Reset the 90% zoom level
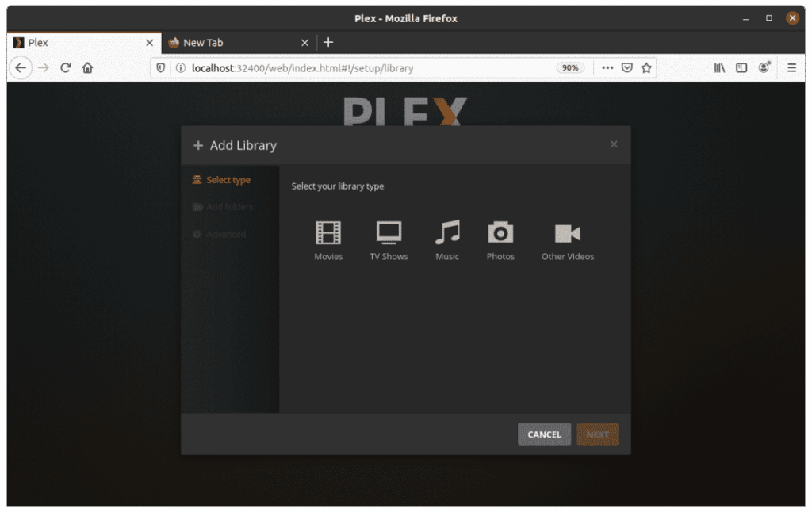Viewport: 812px width, 513px height. pyautogui.click(x=570, y=68)
